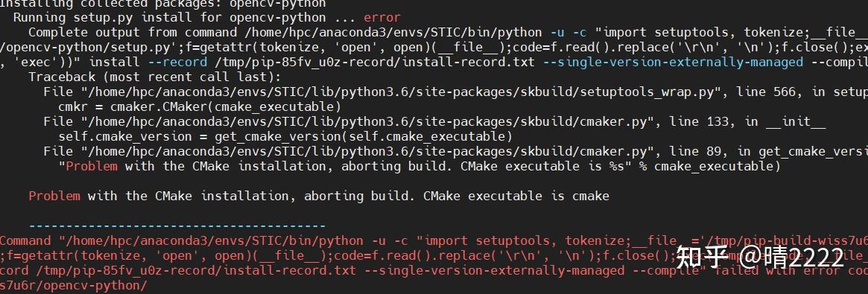Click 'cmkr = cmaker.CMaker(cmake_executable)' code line
This screenshot has width=868, height=294.
[x=200, y=106]
